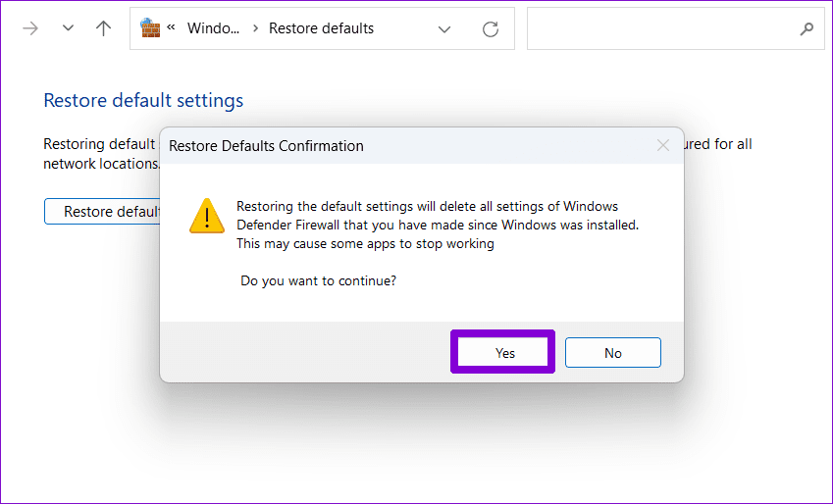
Task: Expand the chevron before Restore defaults
Action: (256, 28)
